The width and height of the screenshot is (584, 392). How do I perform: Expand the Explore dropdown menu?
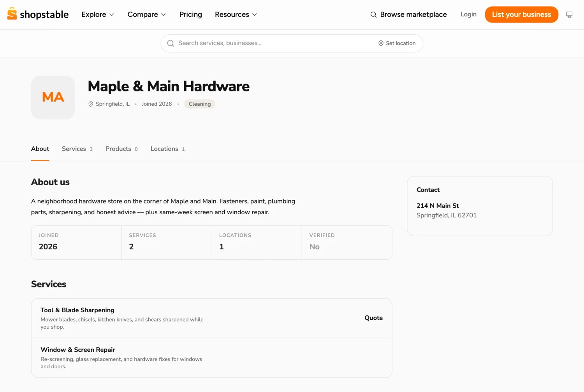point(98,14)
